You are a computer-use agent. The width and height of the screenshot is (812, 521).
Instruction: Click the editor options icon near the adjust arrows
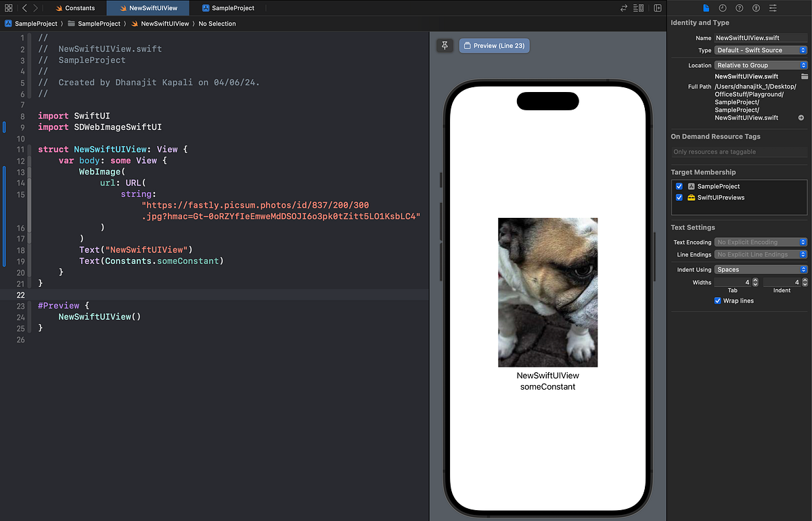(x=637, y=7)
